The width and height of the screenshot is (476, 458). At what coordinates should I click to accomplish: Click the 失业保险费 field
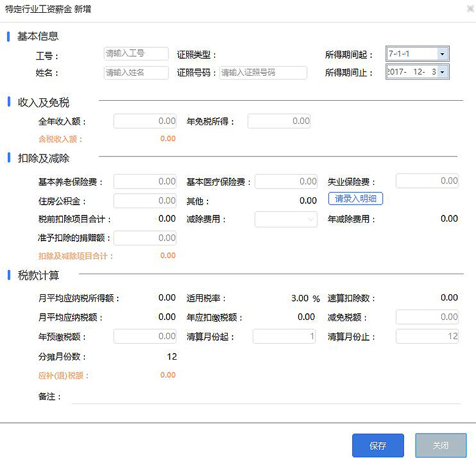(427, 181)
